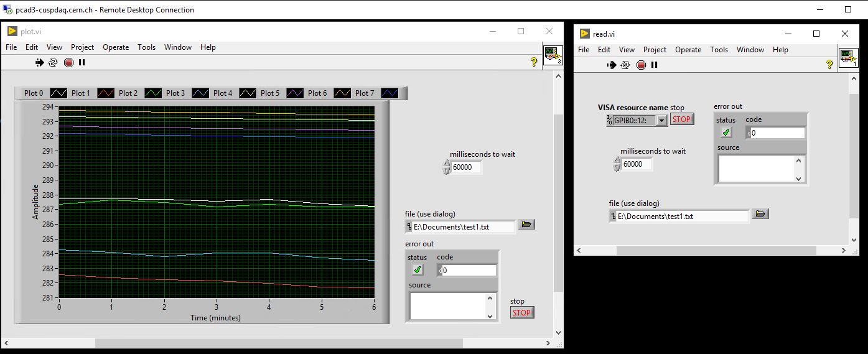The image size is (868, 354).
Task: Pause execution in read.vi window
Action: (x=655, y=65)
